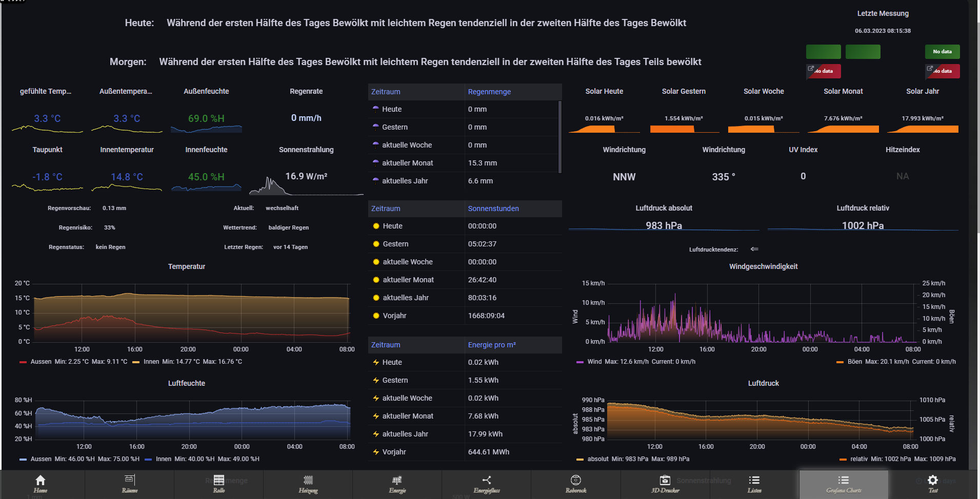Select the -1.8 °C Taupunkt value
This screenshot has width=980, height=499.
pyautogui.click(x=47, y=177)
